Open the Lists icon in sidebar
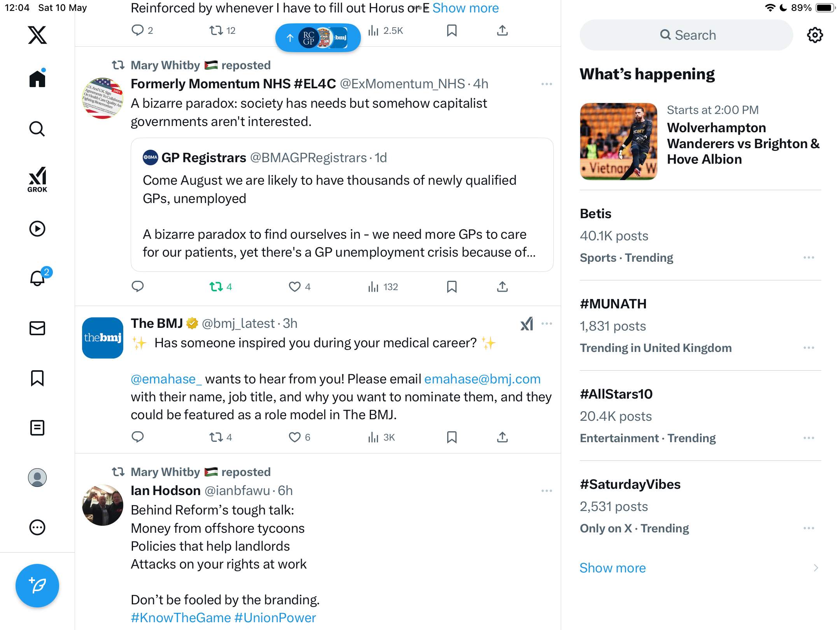 (37, 428)
